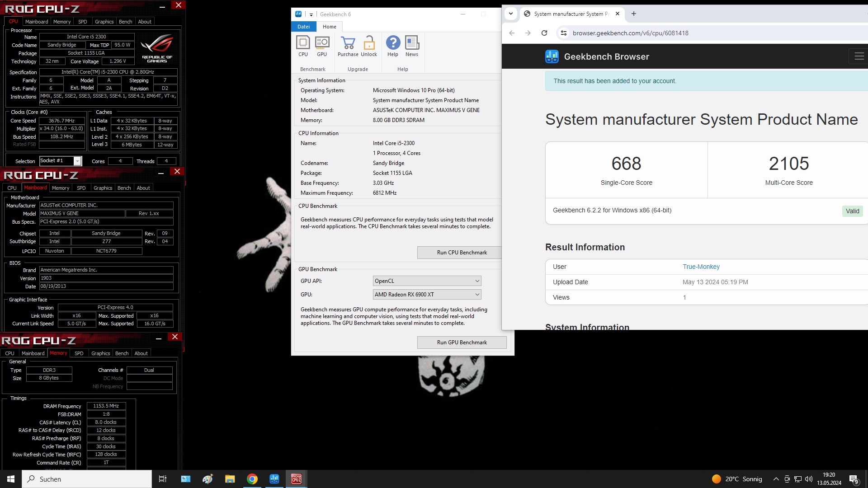Select SPD tab in bottom CPU-Z window
The width and height of the screenshot is (868, 488).
click(79, 353)
